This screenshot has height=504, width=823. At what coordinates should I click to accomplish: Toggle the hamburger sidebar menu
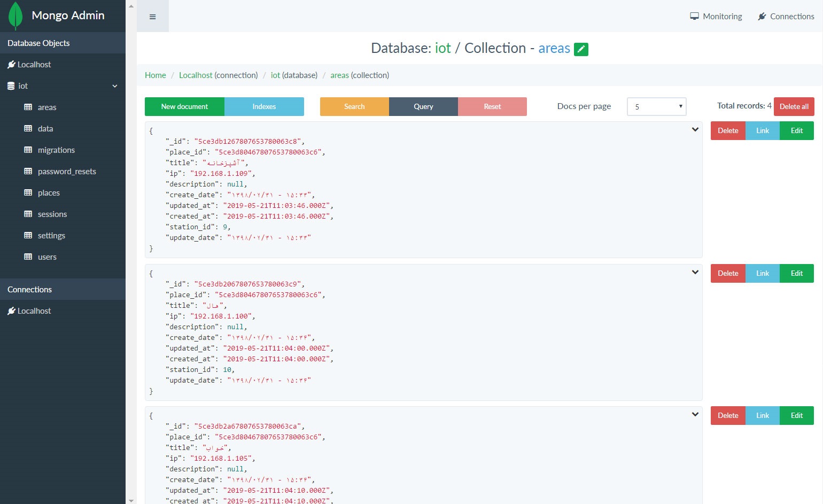point(152,17)
